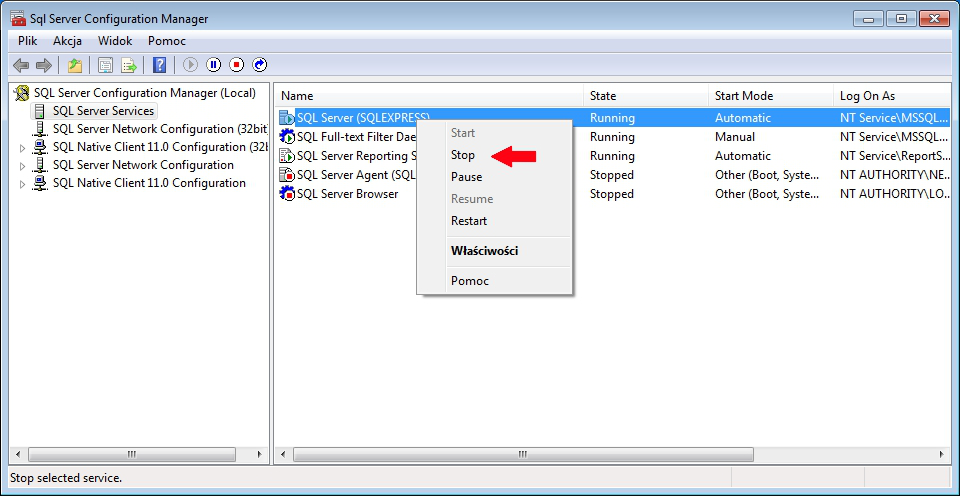Open the Pomoc menu in menu bar
Viewport: 960px width, 496px height.
pyautogui.click(x=167, y=41)
